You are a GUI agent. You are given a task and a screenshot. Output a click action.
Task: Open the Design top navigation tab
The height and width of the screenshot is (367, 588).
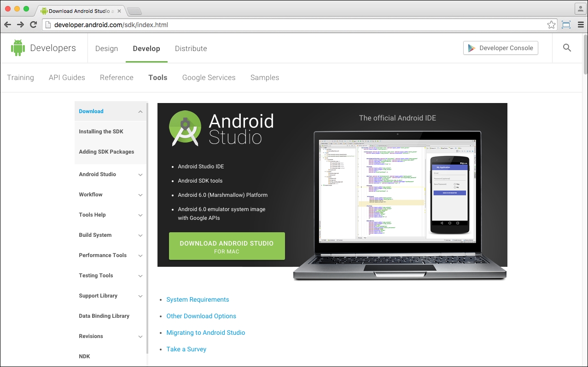coord(106,48)
